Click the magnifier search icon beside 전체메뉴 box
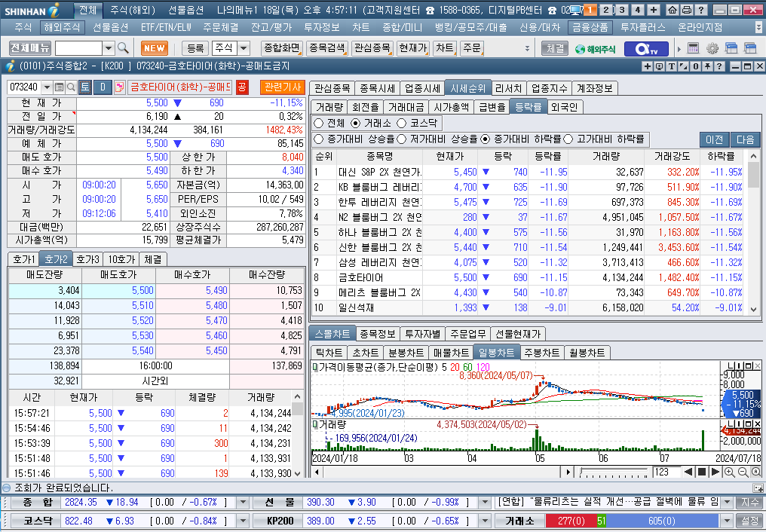The width and height of the screenshot is (766, 532). pyautogui.click(x=123, y=47)
